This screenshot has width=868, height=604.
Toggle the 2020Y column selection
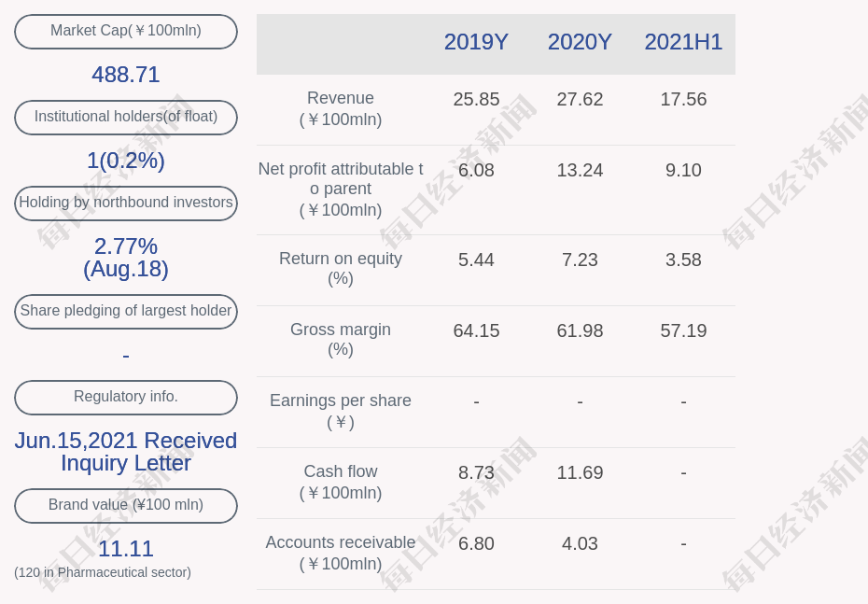[x=580, y=42]
